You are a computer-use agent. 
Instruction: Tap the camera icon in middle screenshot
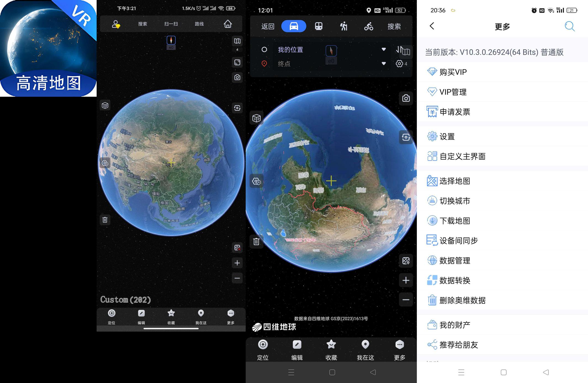click(x=406, y=98)
